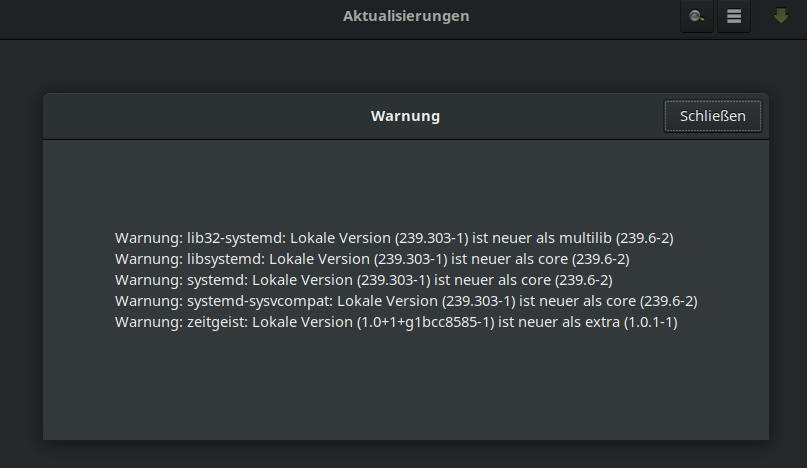Click the word multilib in first warning
This screenshot has height=468, width=807.
coord(583,238)
